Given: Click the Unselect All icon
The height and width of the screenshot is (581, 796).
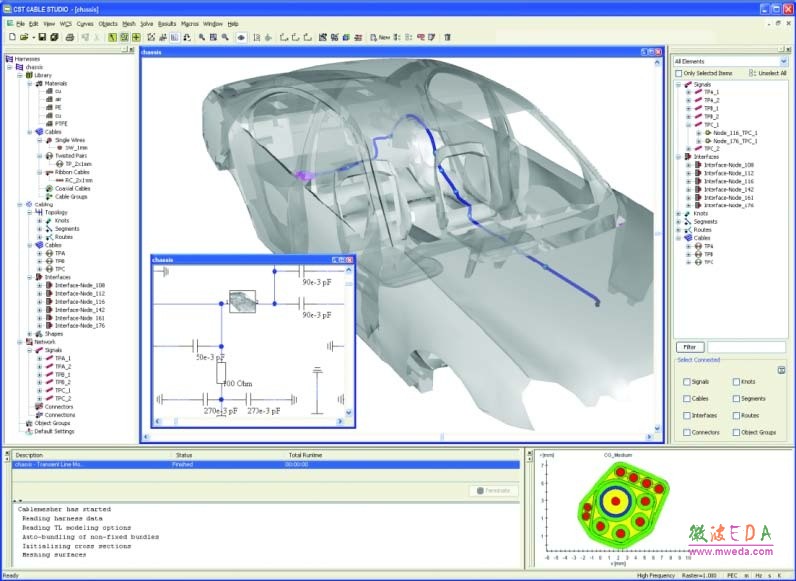Looking at the screenshot, I should point(752,73).
